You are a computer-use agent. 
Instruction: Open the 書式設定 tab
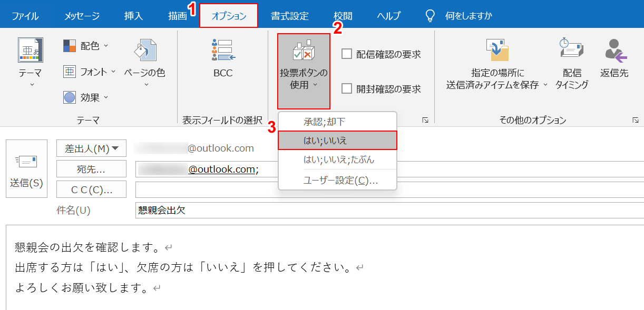tap(289, 16)
